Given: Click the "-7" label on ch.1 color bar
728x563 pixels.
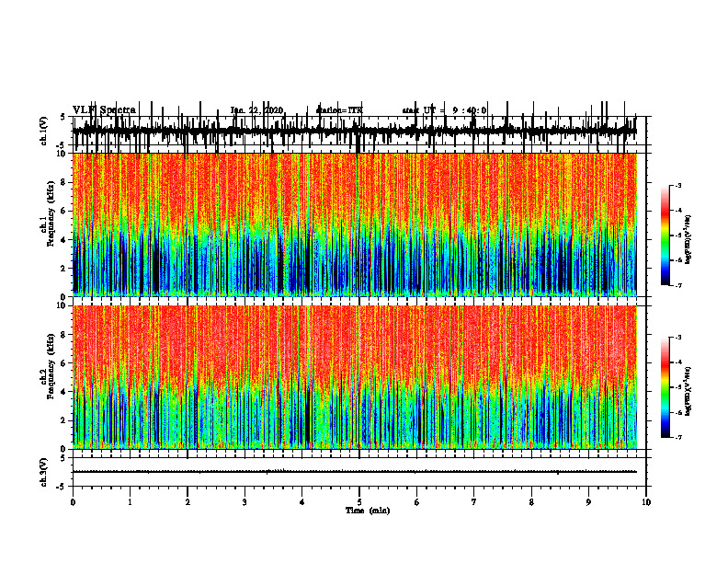Looking at the screenshot, I should pos(678,285).
